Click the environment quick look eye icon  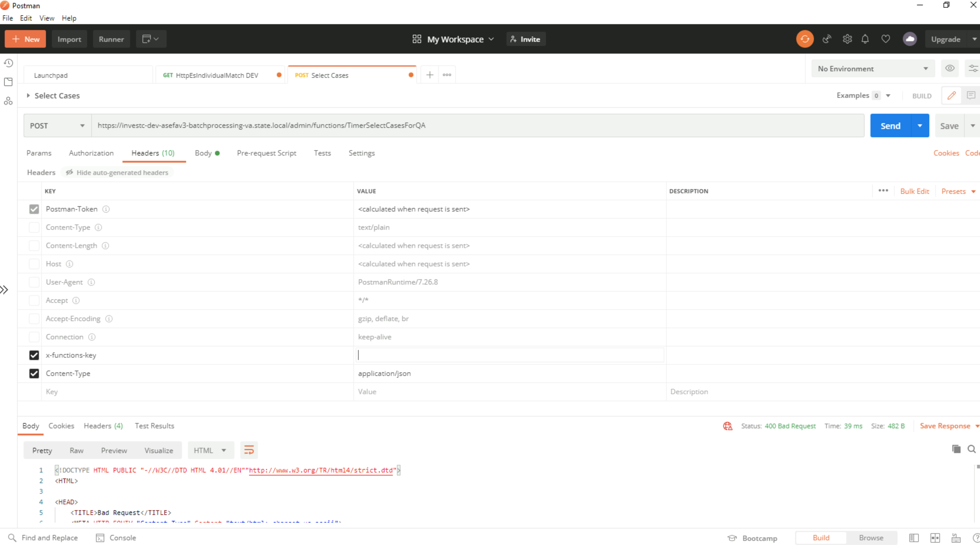950,69
